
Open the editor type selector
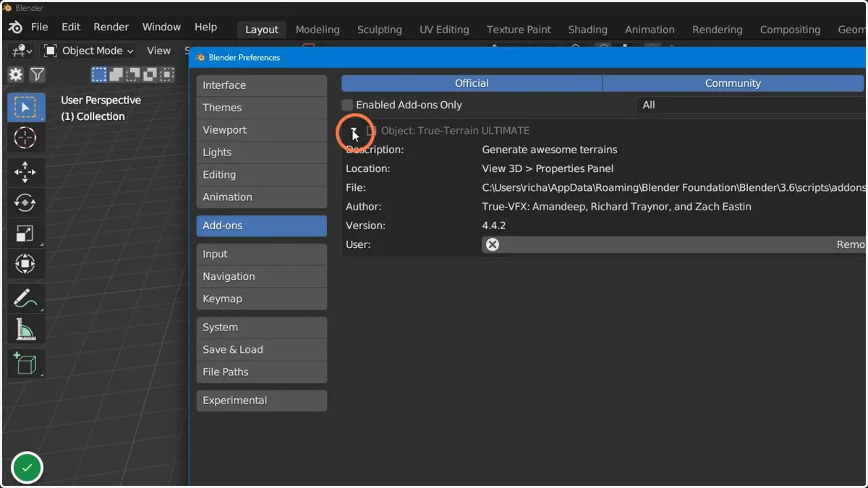coord(22,51)
